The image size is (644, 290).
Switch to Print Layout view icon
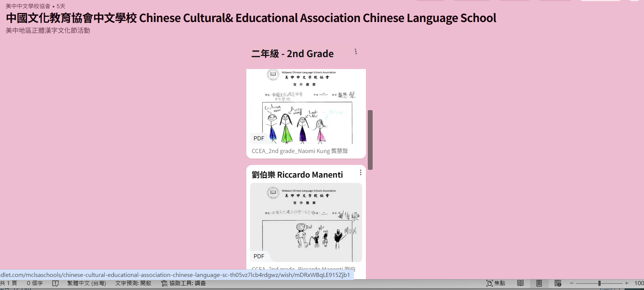pos(539,283)
